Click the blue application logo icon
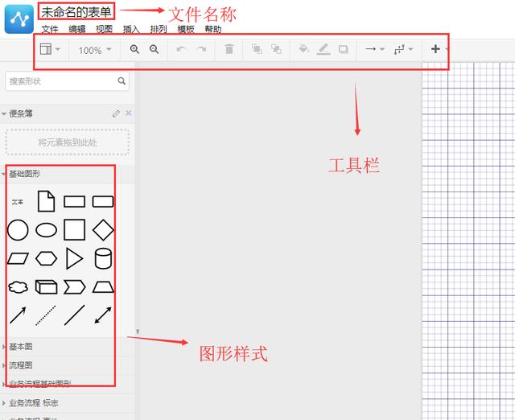The image size is (515, 420). point(19,19)
